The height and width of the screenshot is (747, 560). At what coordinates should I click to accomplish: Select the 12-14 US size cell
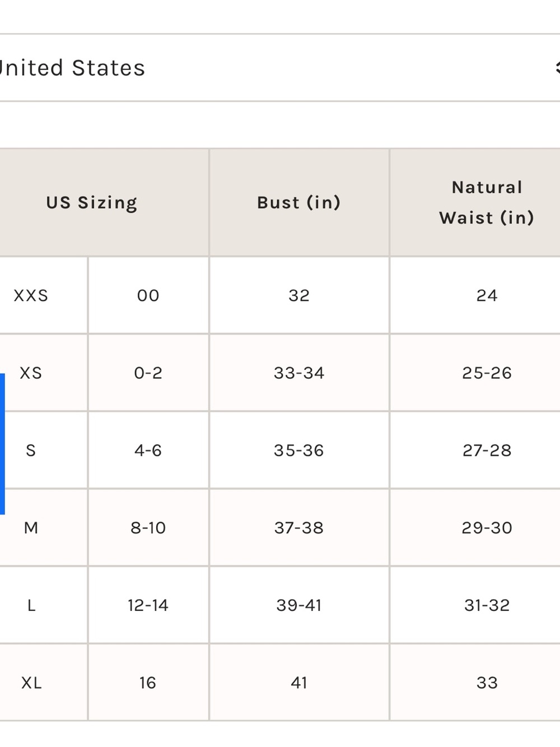click(x=148, y=605)
